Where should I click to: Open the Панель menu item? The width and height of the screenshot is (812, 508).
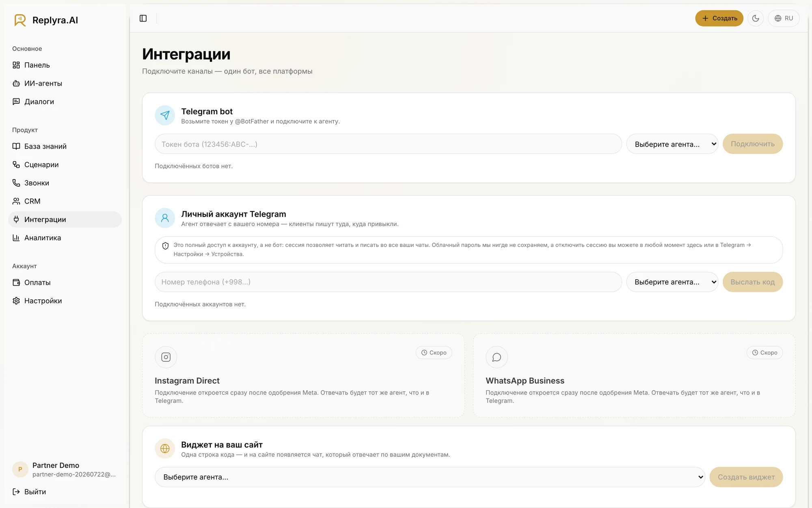pyautogui.click(x=65, y=65)
